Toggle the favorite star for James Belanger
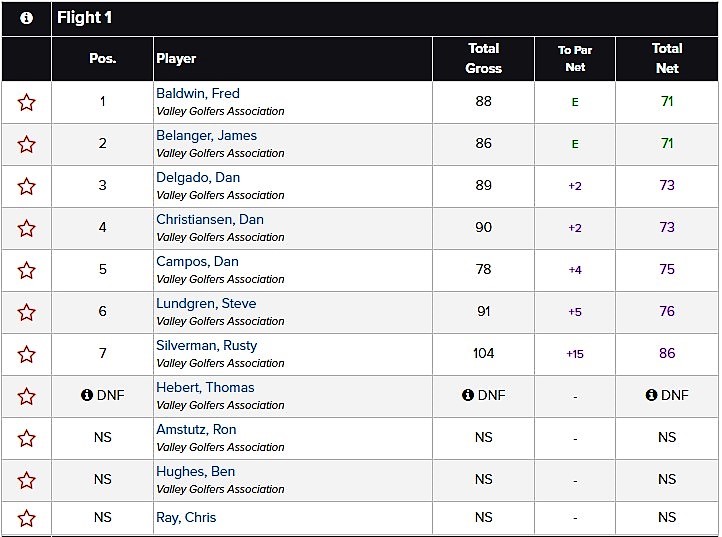 click(x=26, y=144)
